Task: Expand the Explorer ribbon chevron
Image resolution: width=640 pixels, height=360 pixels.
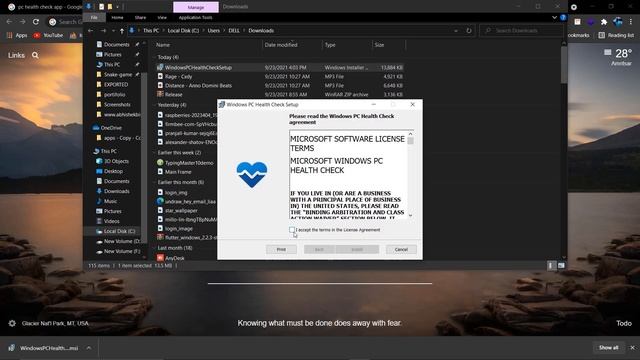Action: (554, 18)
